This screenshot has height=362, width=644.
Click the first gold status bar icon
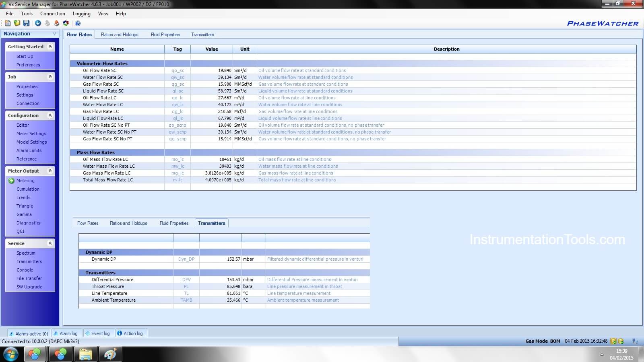pyautogui.click(x=613, y=341)
